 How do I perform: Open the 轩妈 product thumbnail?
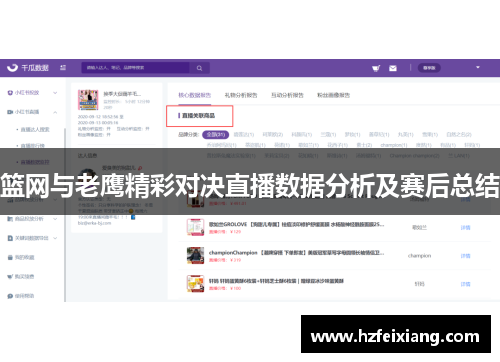click(x=195, y=284)
